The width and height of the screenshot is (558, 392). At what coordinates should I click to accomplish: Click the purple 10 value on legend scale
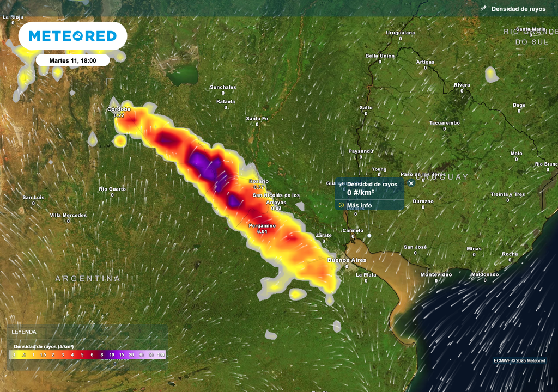[111, 355]
